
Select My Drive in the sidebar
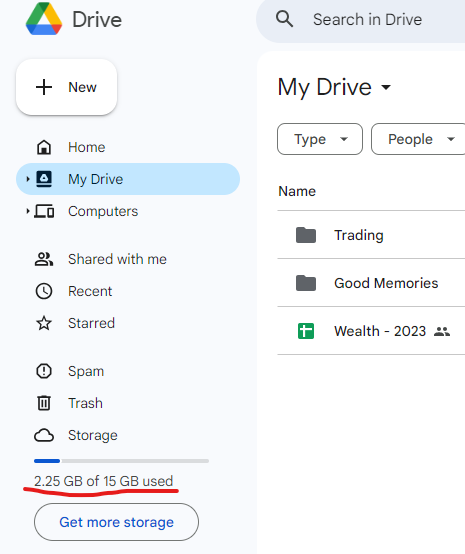pyautogui.click(x=128, y=179)
